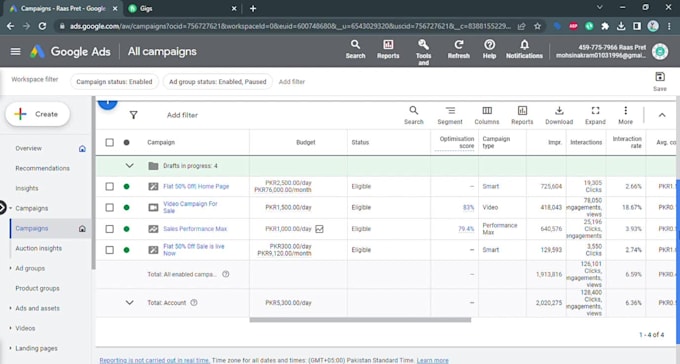Save the workspace filter

pos(660,81)
